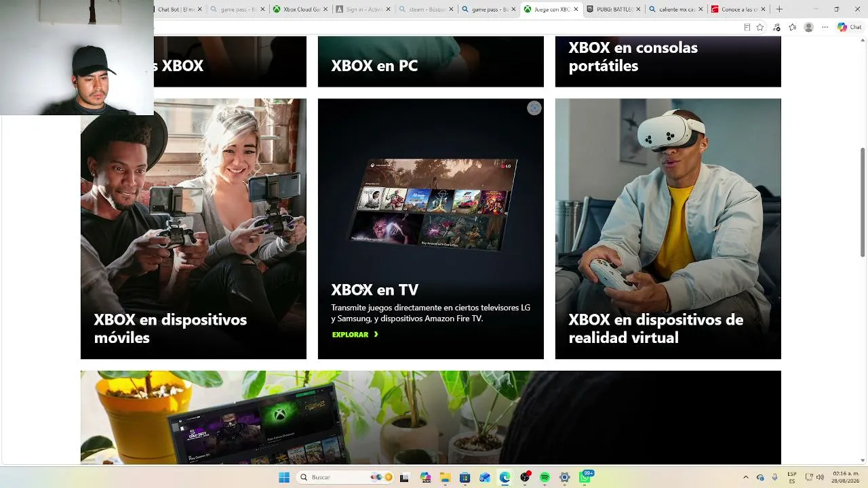Close the active Juega con XBOX tab

tap(576, 9)
